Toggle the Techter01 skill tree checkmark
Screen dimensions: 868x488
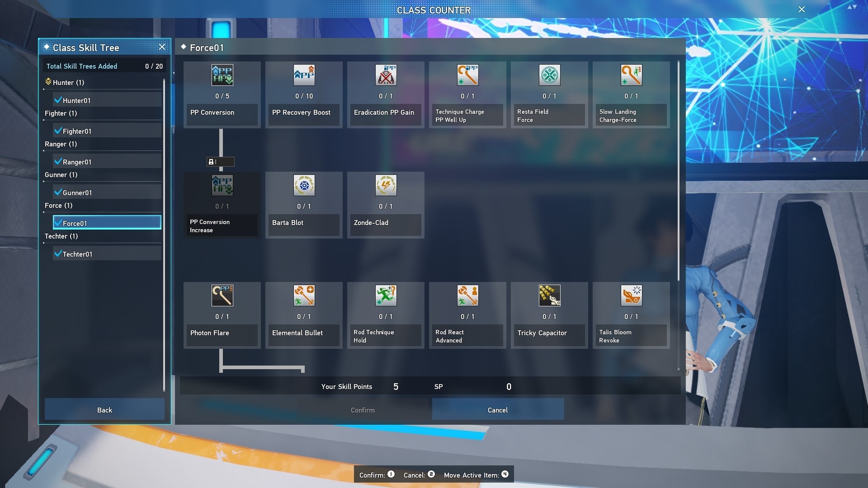click(58, 253)
